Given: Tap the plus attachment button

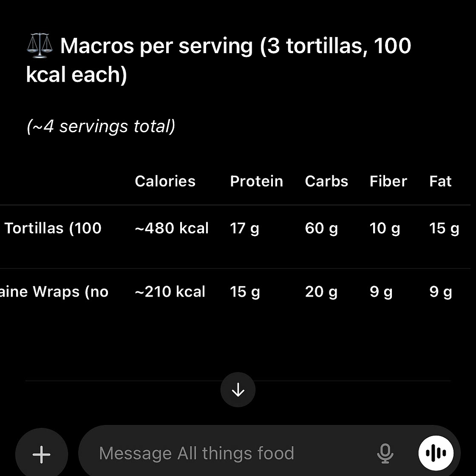Looking at the screenshot, I should [42, 454].
